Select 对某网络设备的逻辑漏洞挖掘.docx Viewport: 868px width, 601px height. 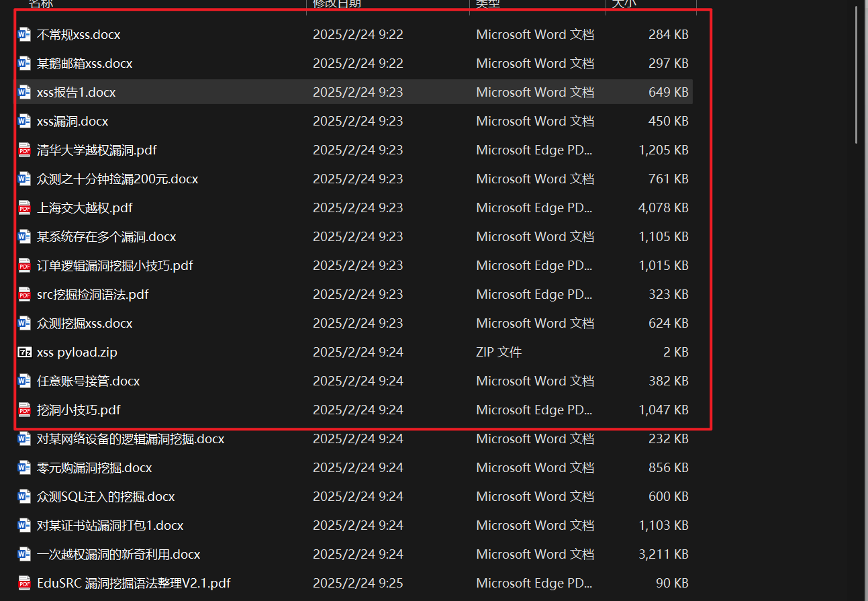point(130,438)
